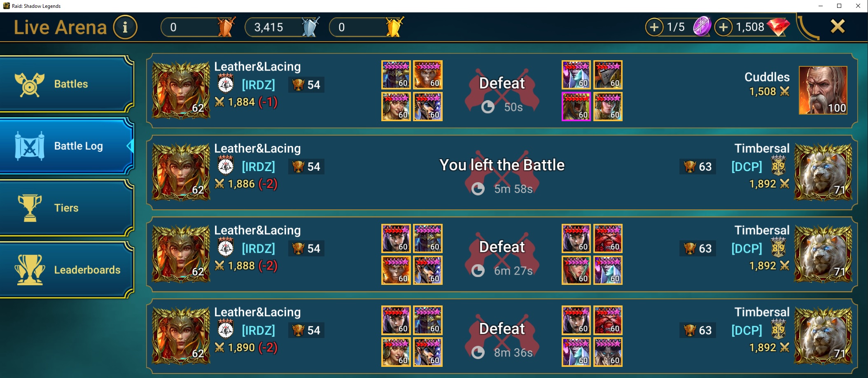Click the Cuddles opponent avatar
The image size is (868, 378).
823,90
